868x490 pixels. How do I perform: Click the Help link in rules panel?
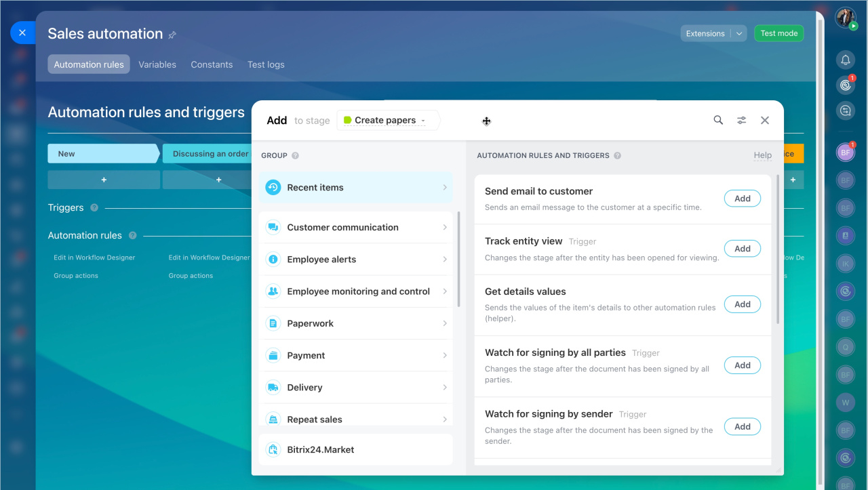(762, 155)
